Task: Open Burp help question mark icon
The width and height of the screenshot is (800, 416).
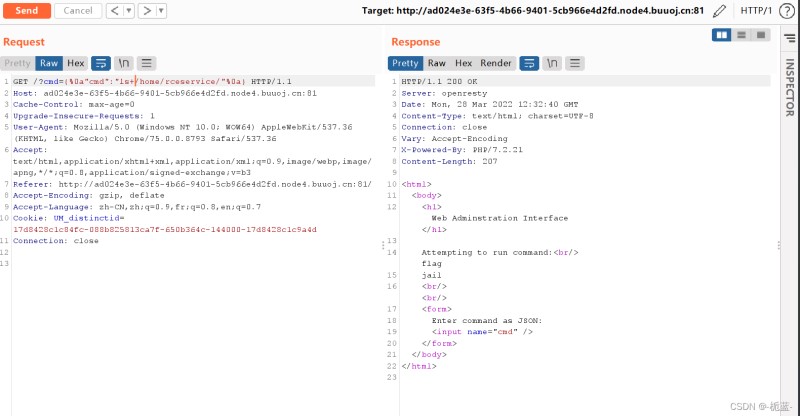Action: tap(787, 11)
